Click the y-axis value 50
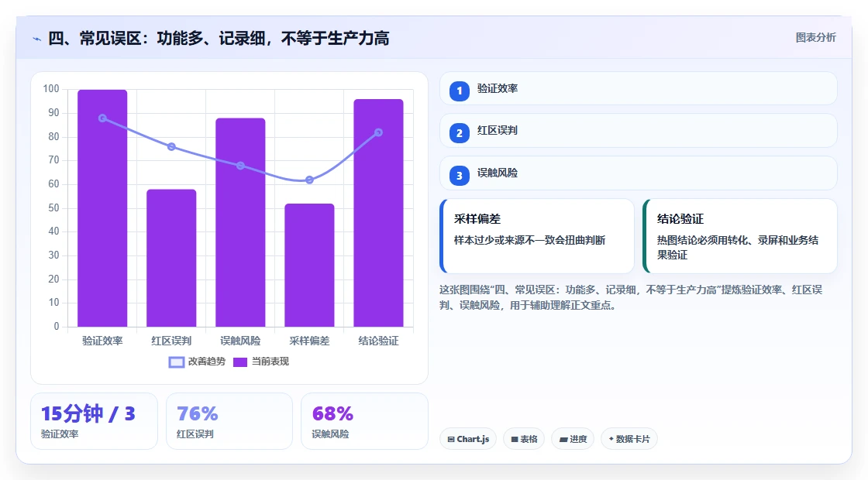 53,208
